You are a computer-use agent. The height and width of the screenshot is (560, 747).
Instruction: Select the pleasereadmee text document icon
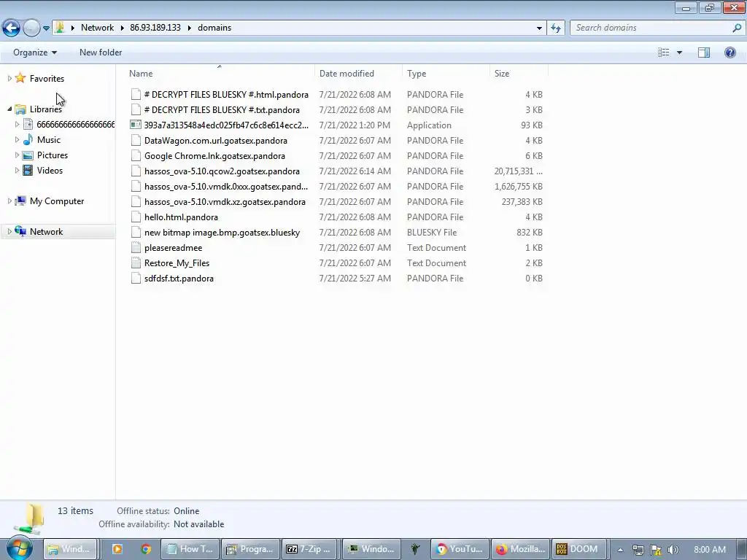[x=136, y=248]
